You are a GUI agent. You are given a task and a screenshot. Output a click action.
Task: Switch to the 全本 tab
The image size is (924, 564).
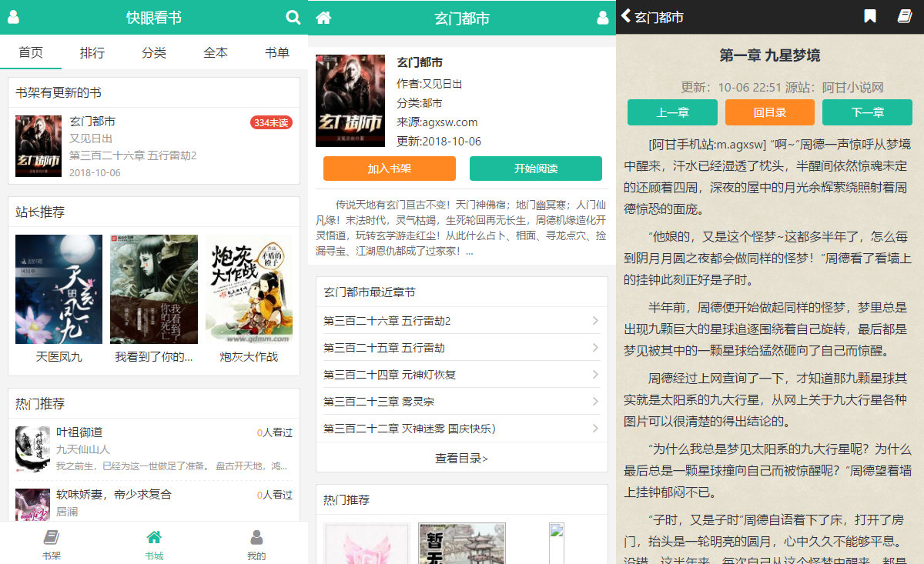point(216,52)
